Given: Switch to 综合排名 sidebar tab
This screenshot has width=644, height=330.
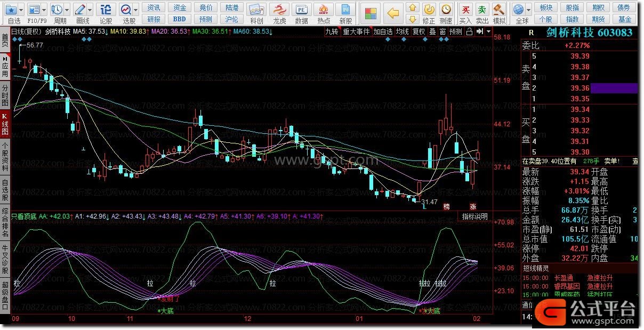Looking at the screenshot, I should coord(5,222).
